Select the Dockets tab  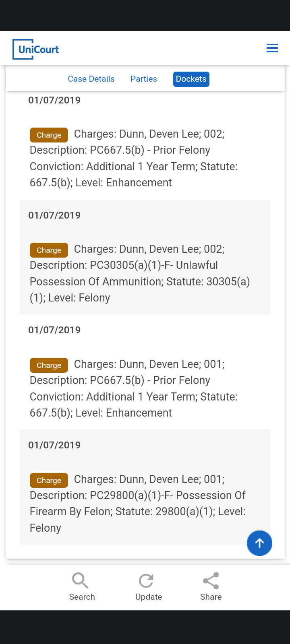(x=191, y=79)
